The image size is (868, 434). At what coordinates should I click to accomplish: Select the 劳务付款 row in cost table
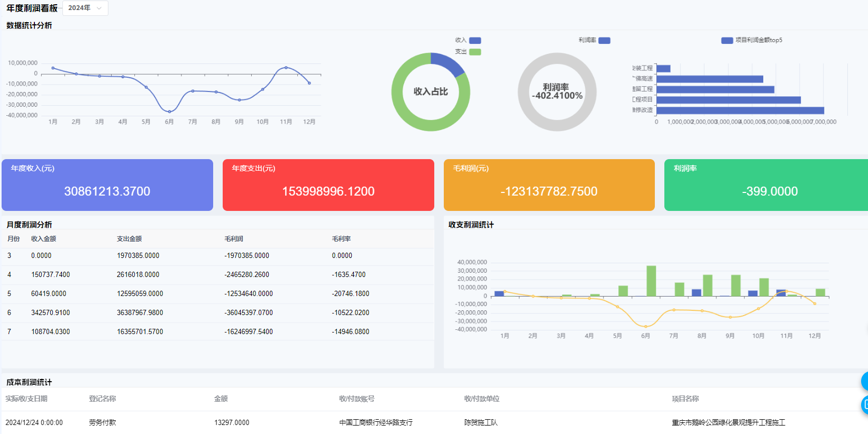(x=102, y=423)
